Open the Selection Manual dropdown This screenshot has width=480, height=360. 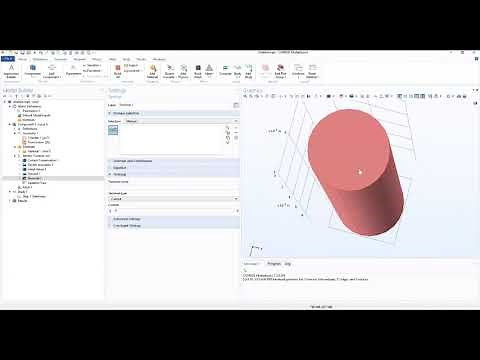(x=181, y=121)
